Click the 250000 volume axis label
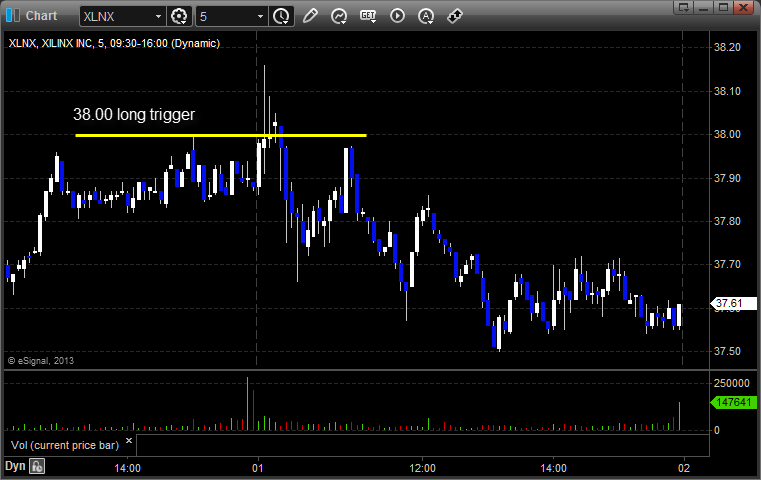 [x=731, y=383]
